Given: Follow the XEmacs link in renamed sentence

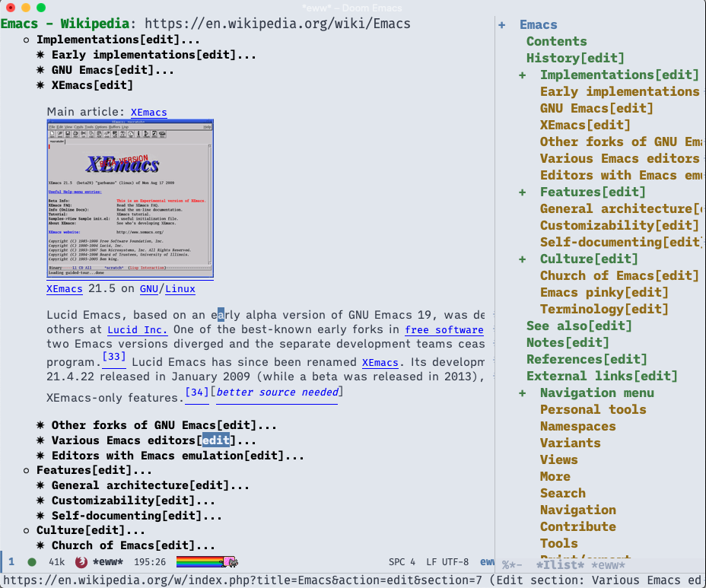Looking at the screenshot, I should [x=380, y=362].
